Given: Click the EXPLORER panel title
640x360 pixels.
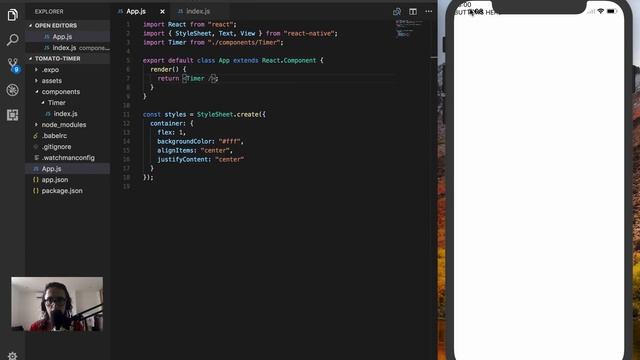Looking at the screenshot, I should (x=49, y=11).
